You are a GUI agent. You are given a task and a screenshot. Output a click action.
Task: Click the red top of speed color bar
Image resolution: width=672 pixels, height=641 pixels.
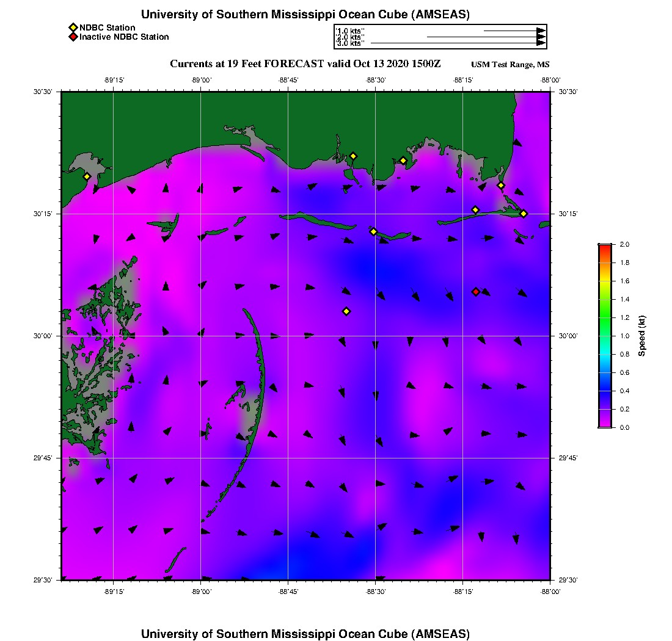605,247
